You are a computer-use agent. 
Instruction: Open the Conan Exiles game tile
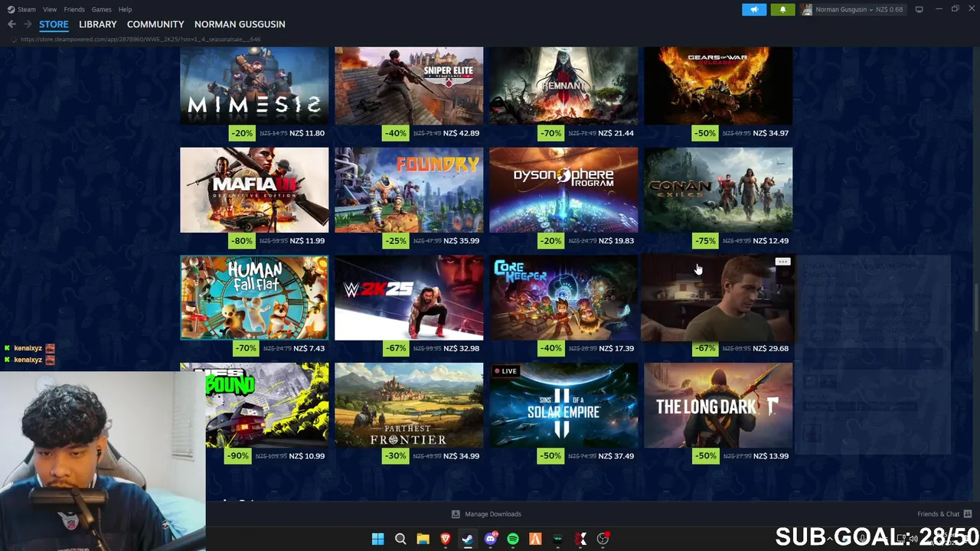point(718,190)
